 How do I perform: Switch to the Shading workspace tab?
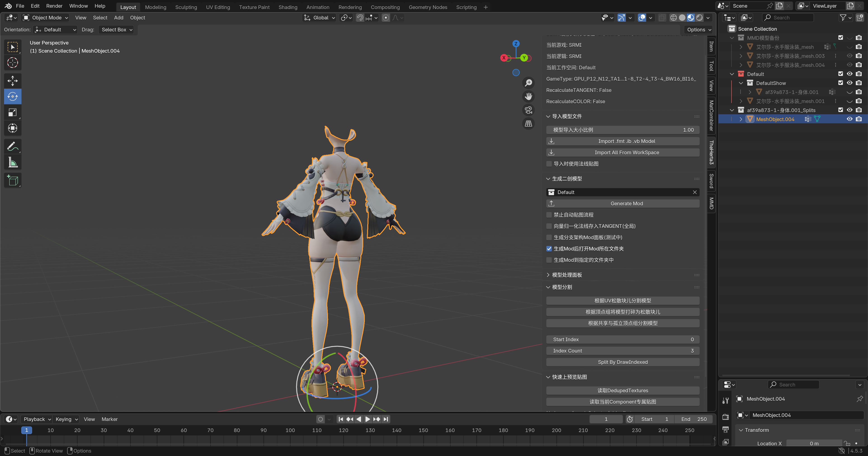288,7
